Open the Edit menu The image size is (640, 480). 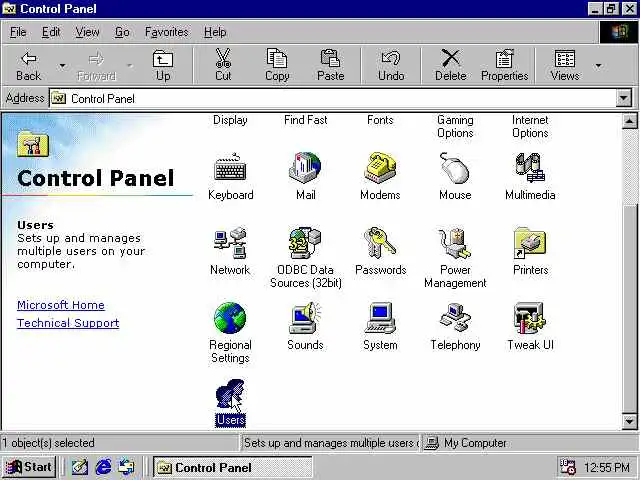[x=51, y=32]
